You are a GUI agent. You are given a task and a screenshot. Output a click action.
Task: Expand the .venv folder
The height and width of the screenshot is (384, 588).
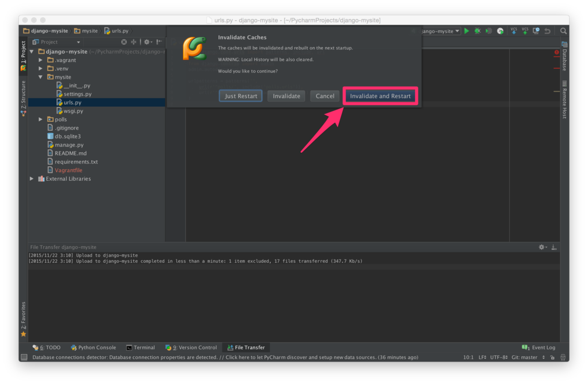pyautogui.click(x=41, y=69)
